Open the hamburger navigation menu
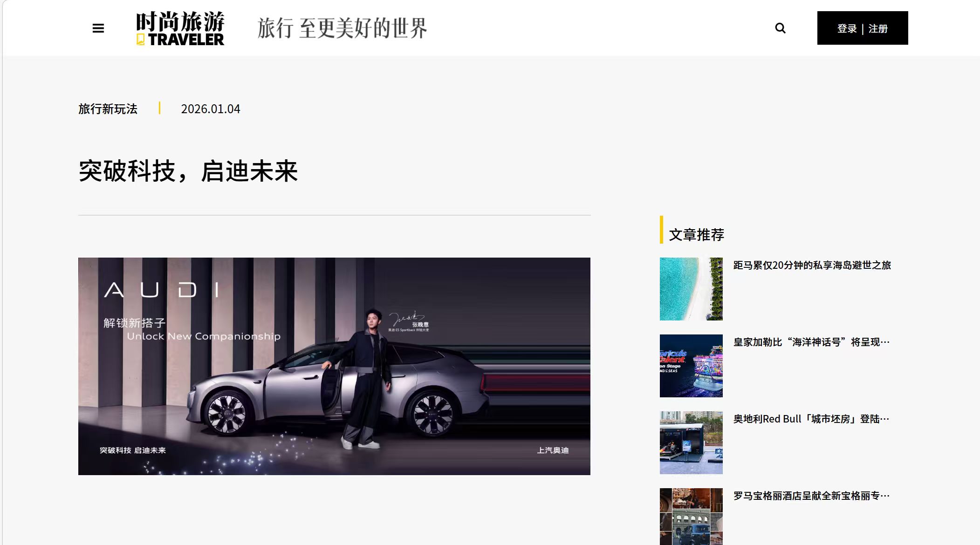The image size is (980, 545). click(98, 28)
